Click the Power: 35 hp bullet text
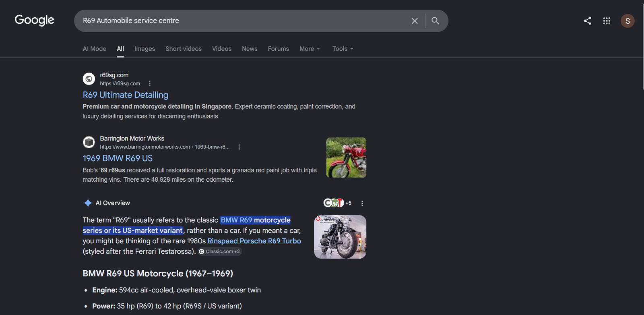The height and width of the screenshot is (315, 644). (x=167, y=306)
